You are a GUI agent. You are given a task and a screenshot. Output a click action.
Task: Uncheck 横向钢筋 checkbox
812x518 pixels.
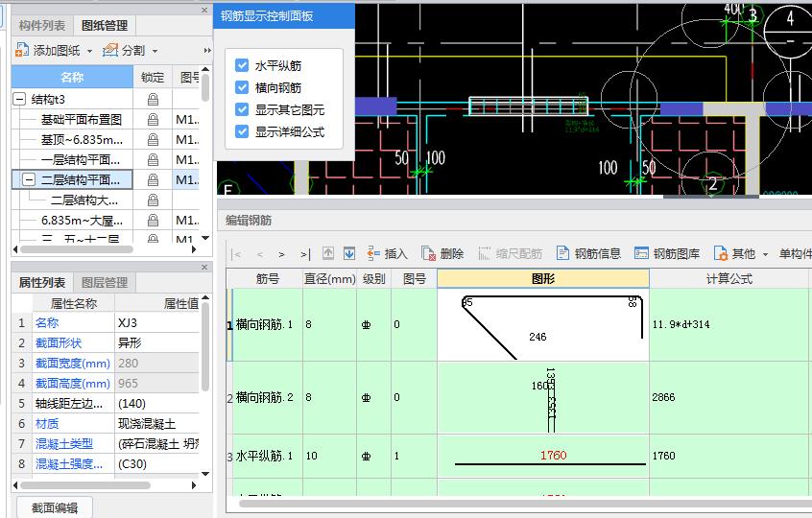(242, 87)
